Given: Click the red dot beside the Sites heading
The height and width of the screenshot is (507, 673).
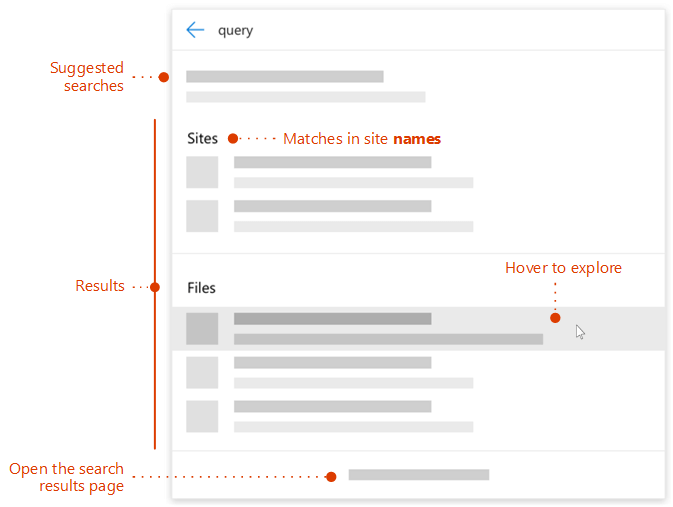Looking at the screenshot, I should coord(232,139).
